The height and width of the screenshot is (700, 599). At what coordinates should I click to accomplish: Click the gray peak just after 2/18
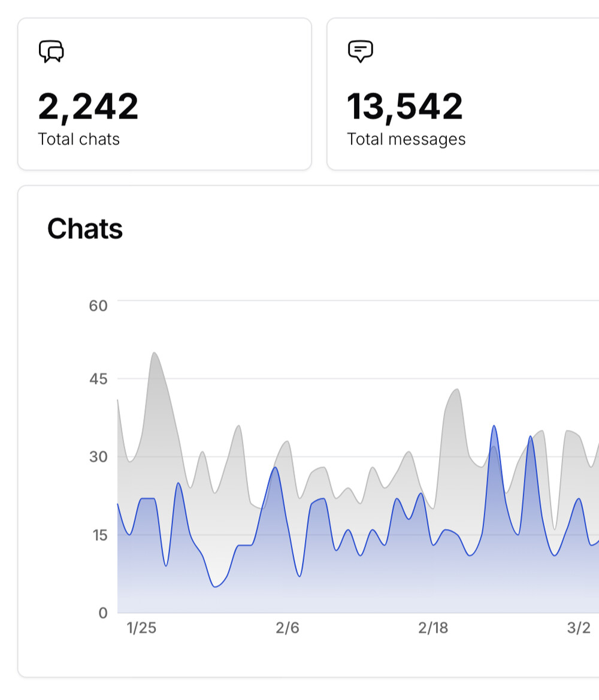pyautogui.click(x=457, y=389)
